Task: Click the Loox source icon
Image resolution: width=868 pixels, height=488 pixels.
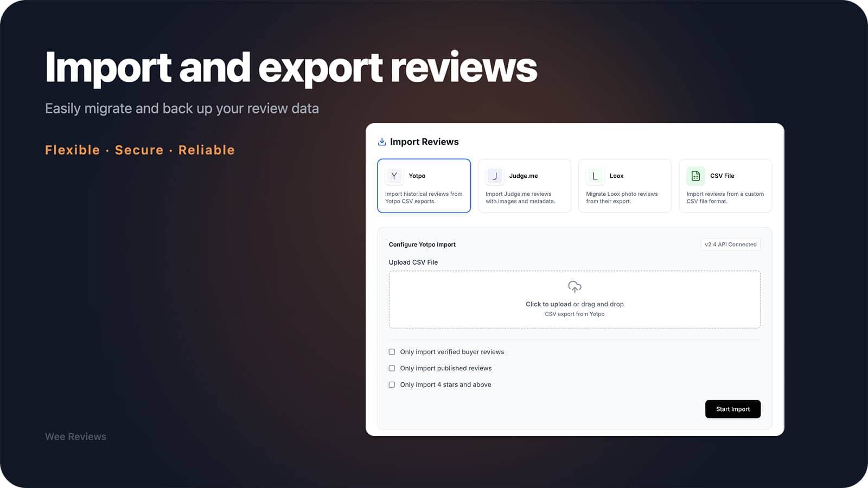Action: 595,176
